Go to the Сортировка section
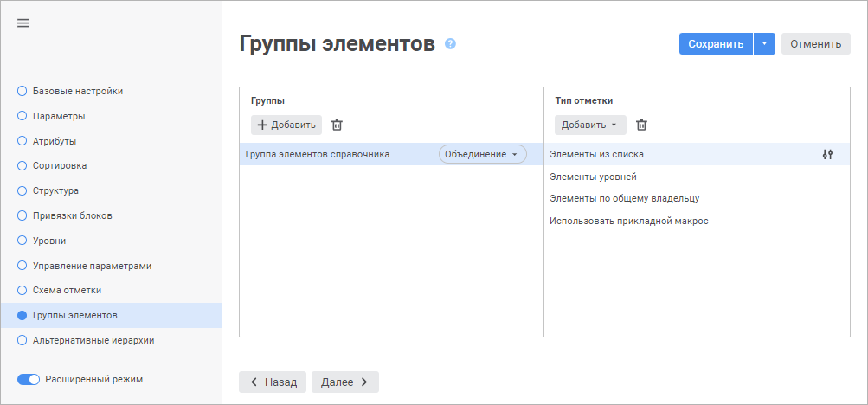 tap(59, 165)
